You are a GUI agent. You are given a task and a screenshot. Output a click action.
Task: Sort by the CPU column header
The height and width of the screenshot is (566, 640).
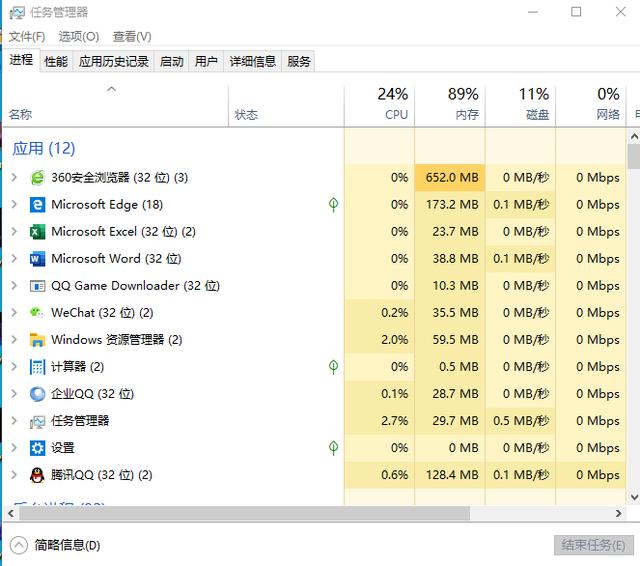tap(379, 105)
